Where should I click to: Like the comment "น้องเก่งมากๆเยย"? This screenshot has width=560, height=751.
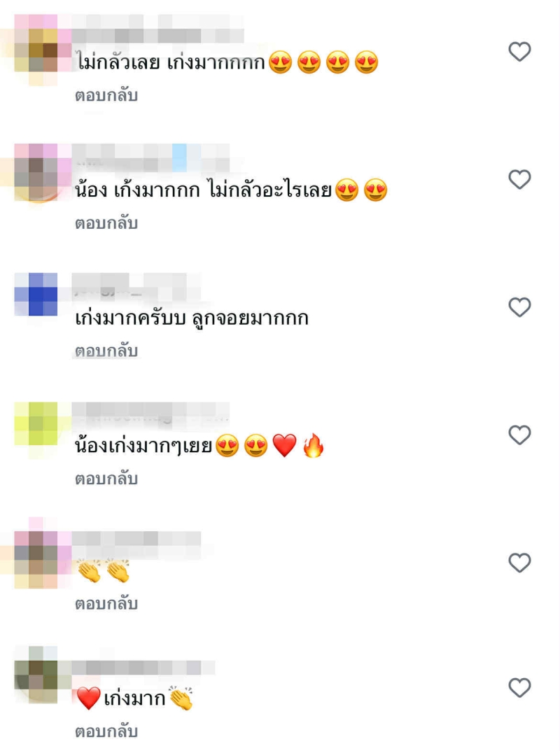(x=519, y=435)
